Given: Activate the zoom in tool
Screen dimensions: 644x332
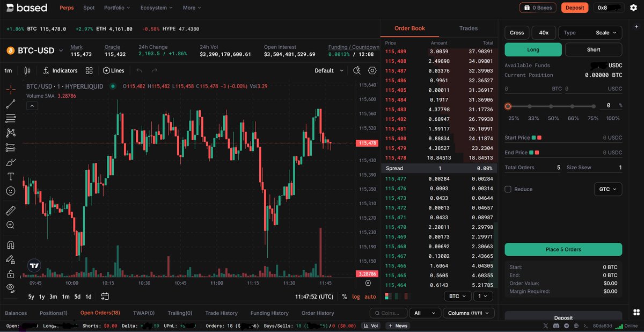Looking at the screenshot, I should click(x=11, y=225).
